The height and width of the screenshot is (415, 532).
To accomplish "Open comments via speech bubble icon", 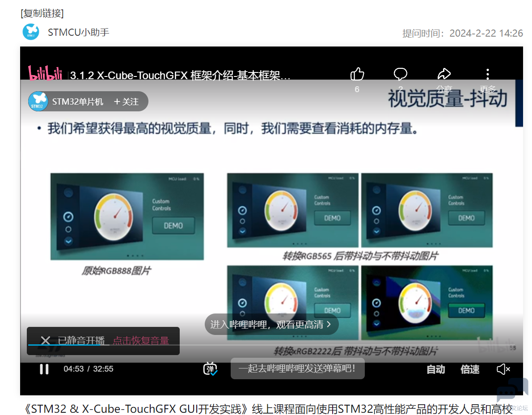I will pyautogui.click(x=401, y=74).
